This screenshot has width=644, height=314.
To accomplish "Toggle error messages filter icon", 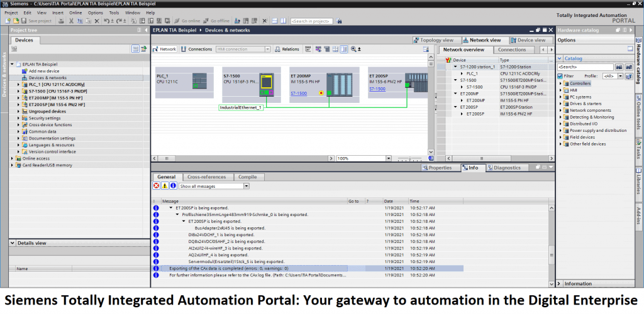I will 156,186.
